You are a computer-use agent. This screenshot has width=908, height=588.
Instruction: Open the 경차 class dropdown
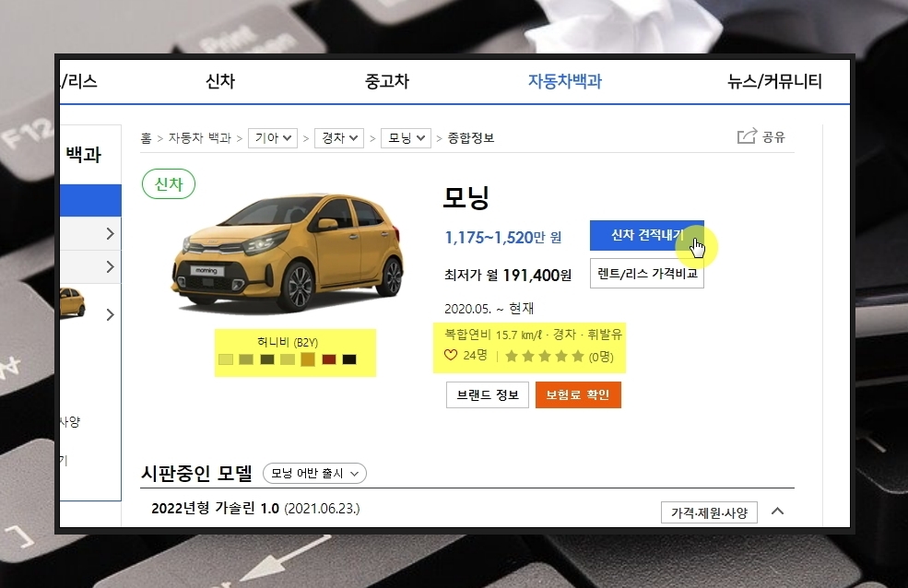pyautogui.click(x=339, y=138)
